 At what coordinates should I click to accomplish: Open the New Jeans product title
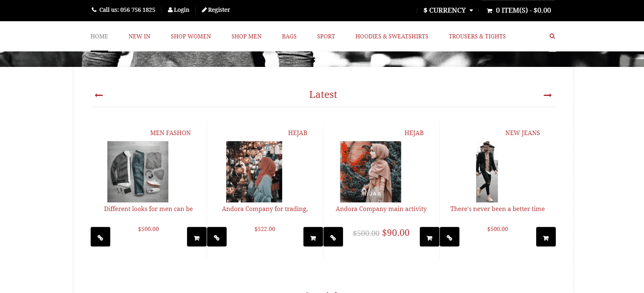[522, 133]
